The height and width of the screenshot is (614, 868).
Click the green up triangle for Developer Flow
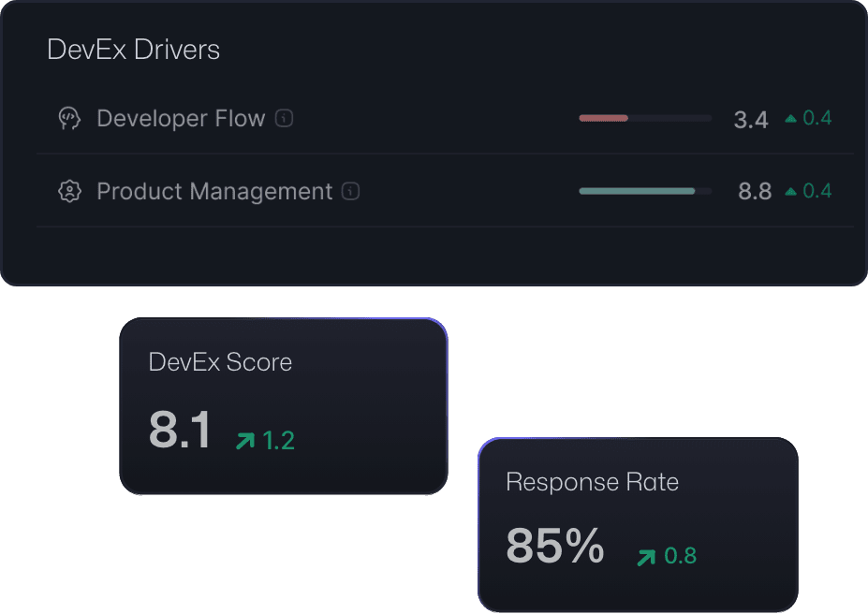click(791, 119)
